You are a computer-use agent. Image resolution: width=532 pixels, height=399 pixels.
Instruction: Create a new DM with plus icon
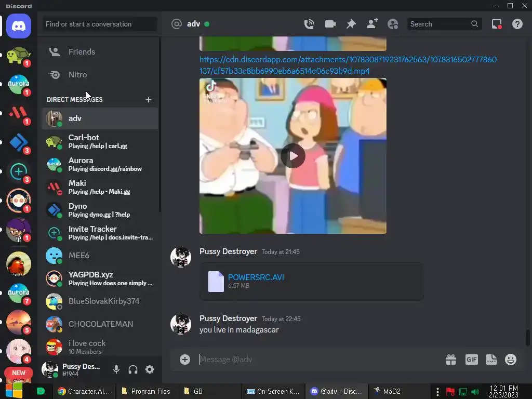click(x=148, y=100)
